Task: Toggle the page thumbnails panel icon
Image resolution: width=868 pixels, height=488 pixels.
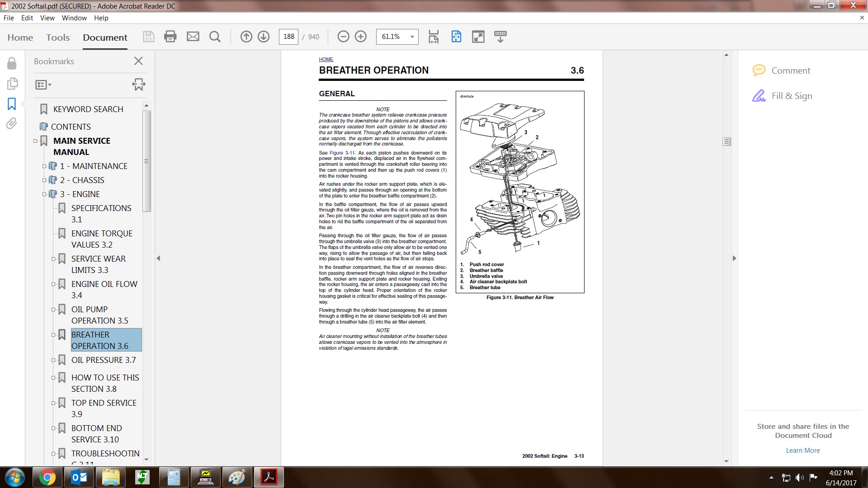Action: point(12,84)
